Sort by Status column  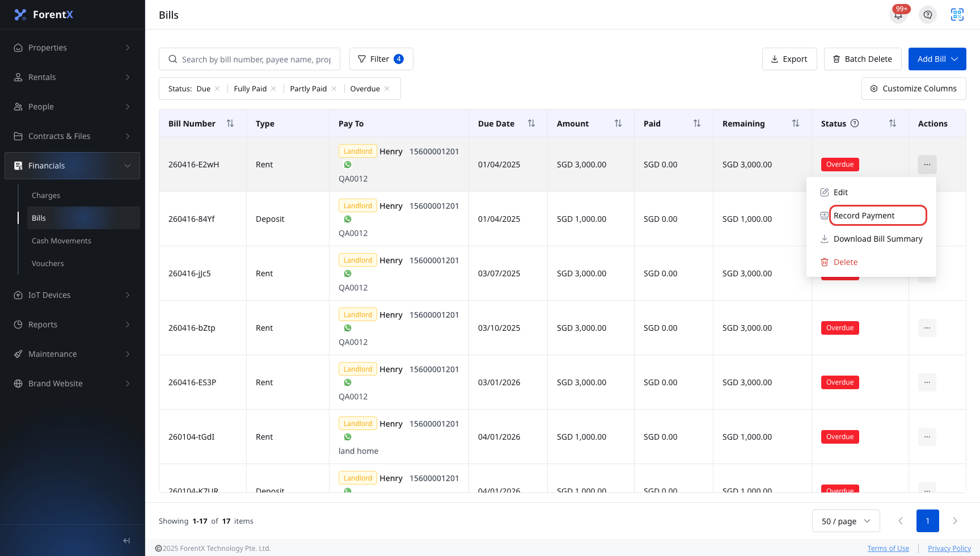click(893, 123)
